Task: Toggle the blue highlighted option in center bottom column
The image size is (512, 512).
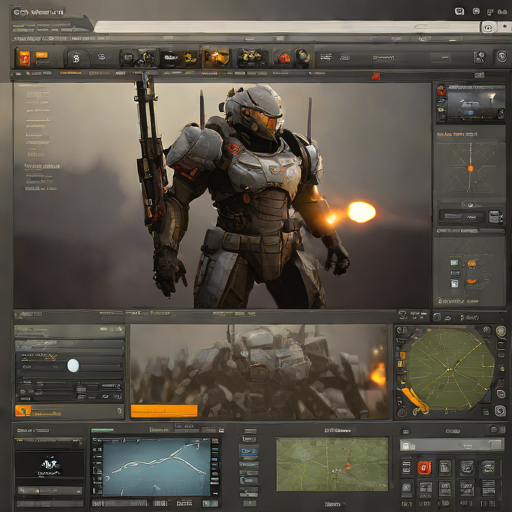Action: (x=249, y=451)
